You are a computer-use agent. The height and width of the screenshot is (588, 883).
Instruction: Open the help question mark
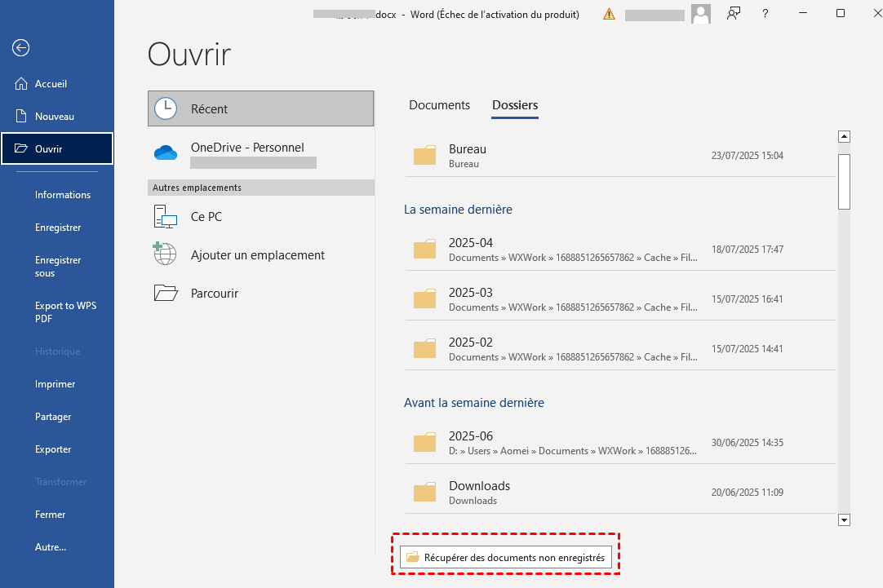[x=765, y=14]
